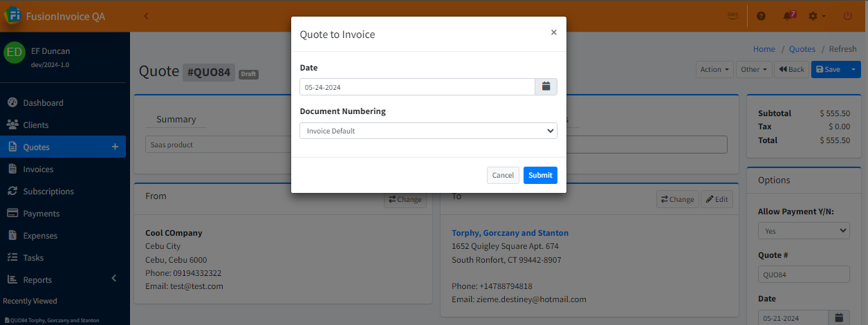Expand the Reports menu chevron
Image resolution: width=868 pixels, height=325 pixels.
pyautogui.click(x=114, y=279)
